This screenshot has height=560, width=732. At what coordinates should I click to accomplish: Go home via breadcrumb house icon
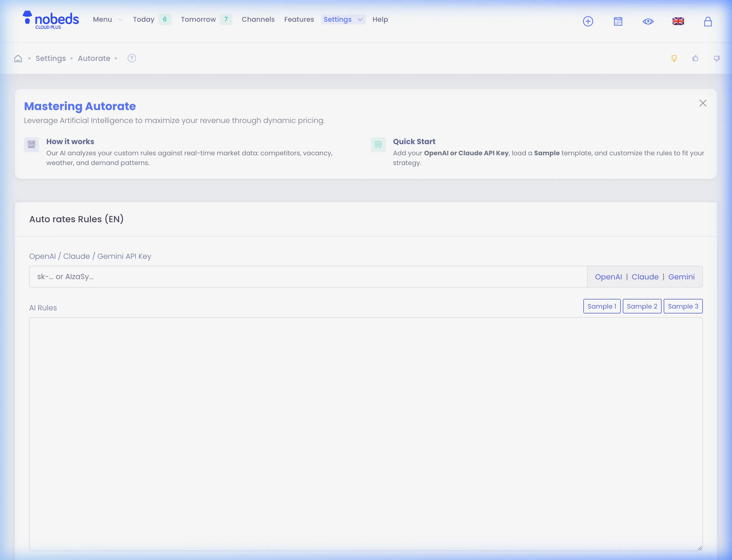tap(18, 58)
